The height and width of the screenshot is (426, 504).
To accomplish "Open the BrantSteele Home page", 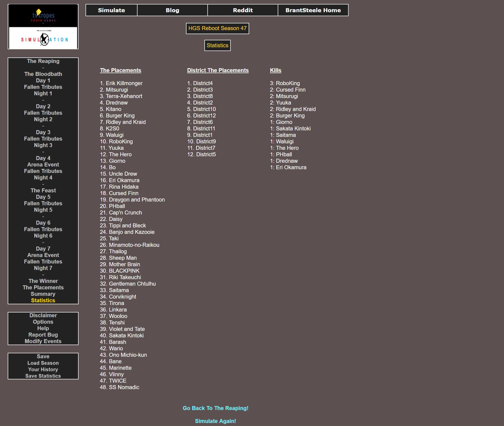I will (x=313, y=10).
